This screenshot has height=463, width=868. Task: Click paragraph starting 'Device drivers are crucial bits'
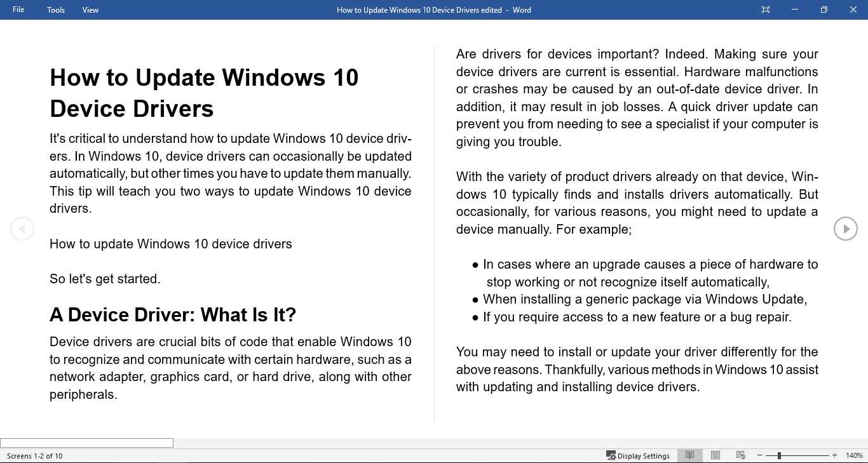tap(231, 368)
